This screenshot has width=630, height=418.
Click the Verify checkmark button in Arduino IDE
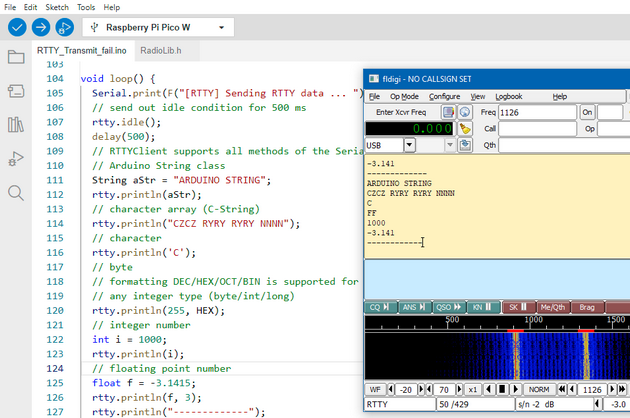point(17,27)
